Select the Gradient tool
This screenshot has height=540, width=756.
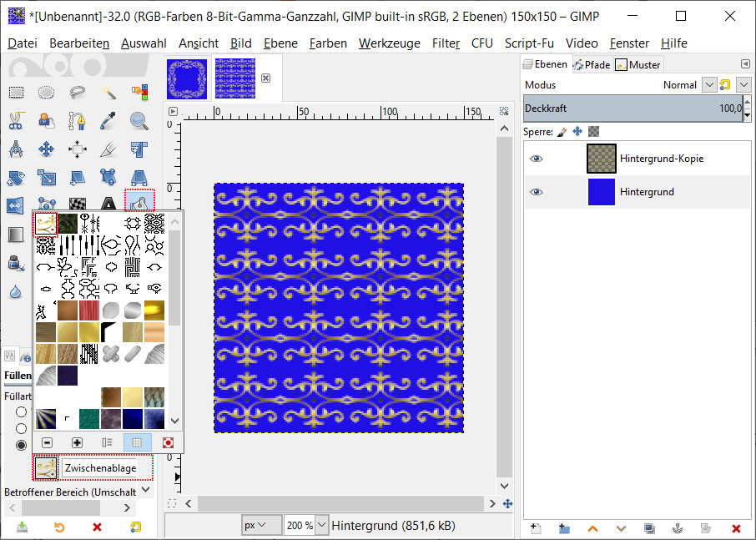16,235
